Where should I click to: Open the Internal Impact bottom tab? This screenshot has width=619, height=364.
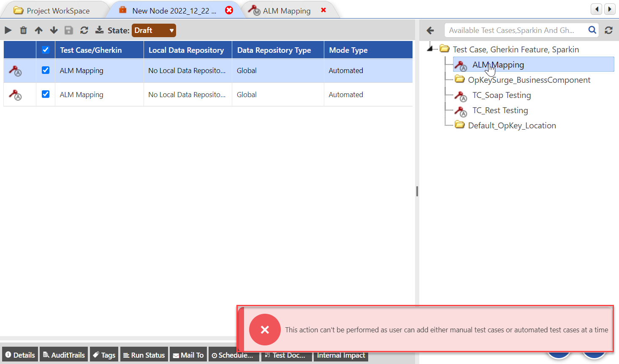point(341,356)
